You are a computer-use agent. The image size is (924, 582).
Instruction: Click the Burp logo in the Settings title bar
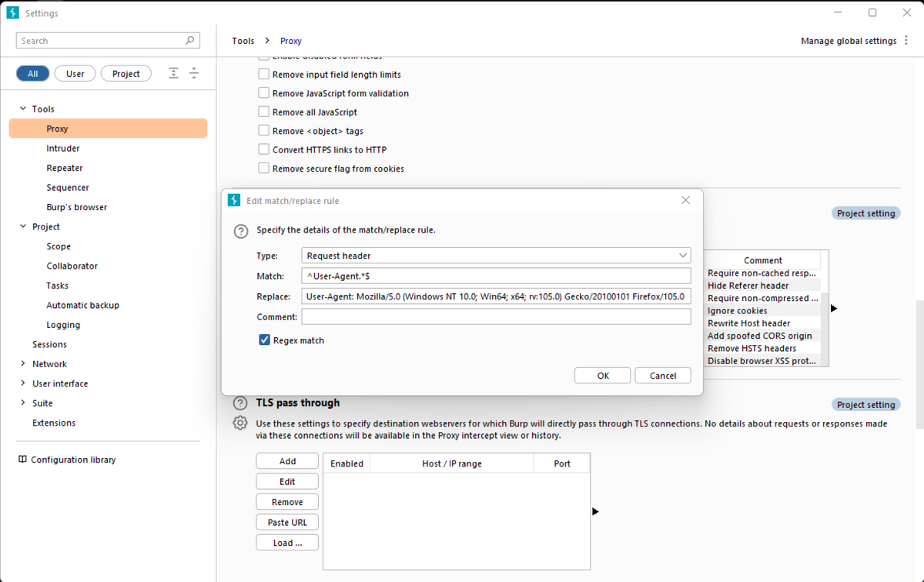pyautogui.click(x=12, y=13)
